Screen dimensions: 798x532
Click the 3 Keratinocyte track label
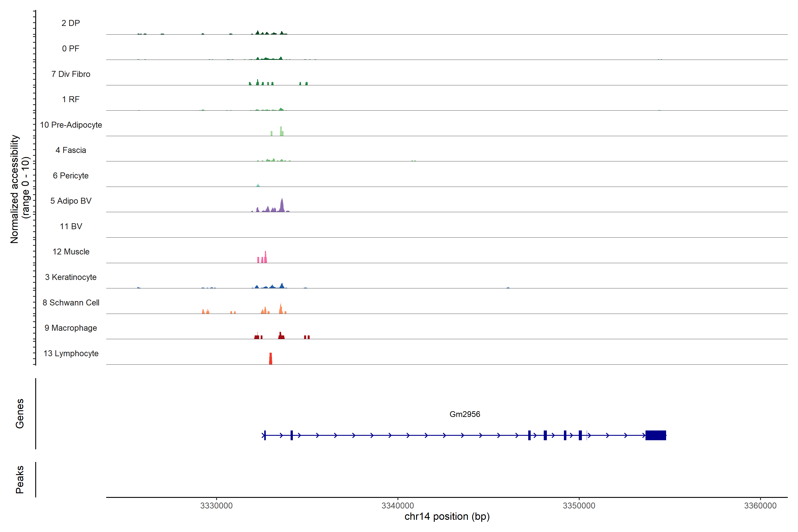click(70, 277)
